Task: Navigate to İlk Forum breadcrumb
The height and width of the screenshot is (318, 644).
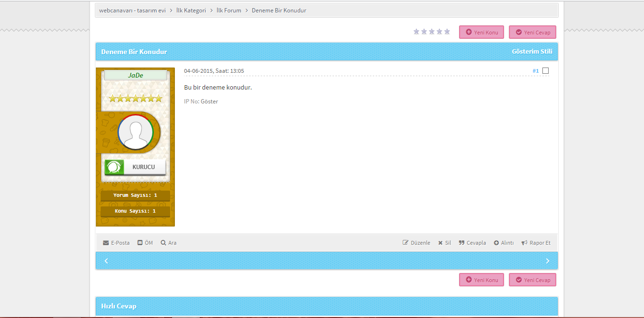Action: pyautogui.click(x=229, y=11)
